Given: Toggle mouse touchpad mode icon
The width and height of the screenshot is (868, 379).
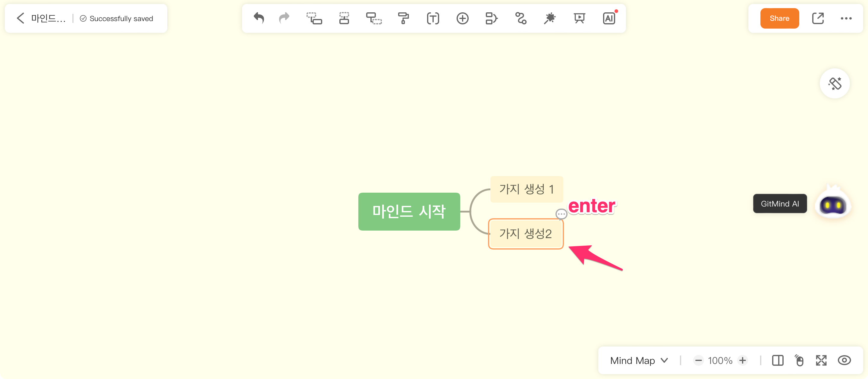Looking at the screenshot, I should (799, 360).
